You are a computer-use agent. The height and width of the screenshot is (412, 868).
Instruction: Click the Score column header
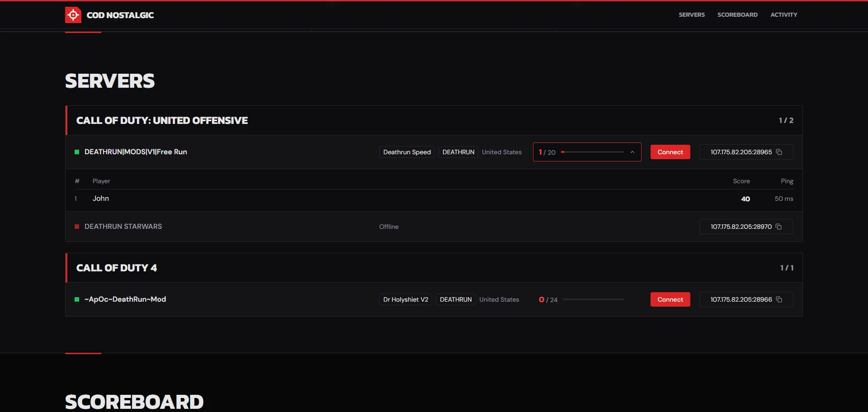(741, 181)
